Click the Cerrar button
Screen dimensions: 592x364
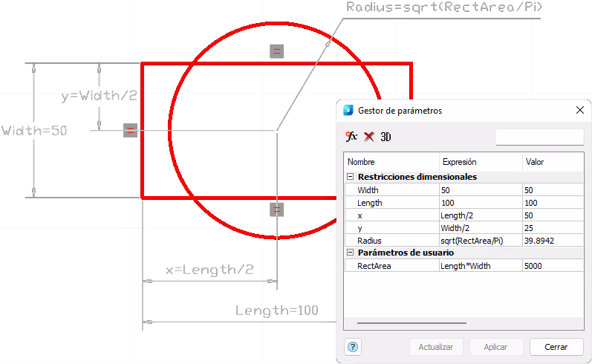click(556, 347)
